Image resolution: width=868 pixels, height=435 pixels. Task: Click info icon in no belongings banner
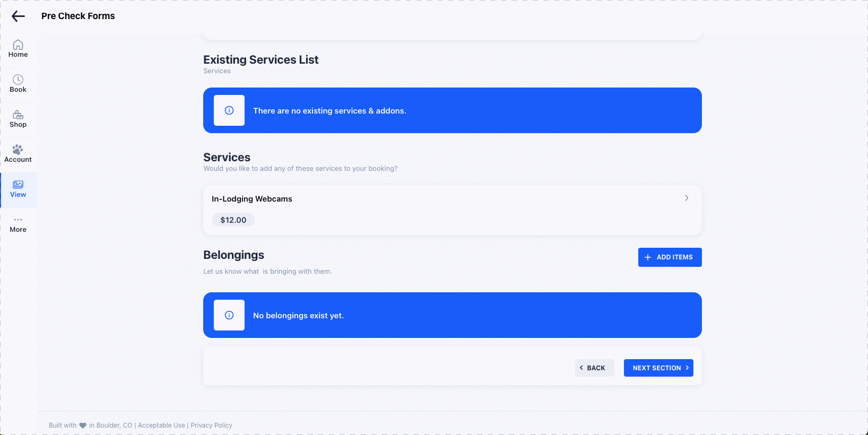(229, 315)
